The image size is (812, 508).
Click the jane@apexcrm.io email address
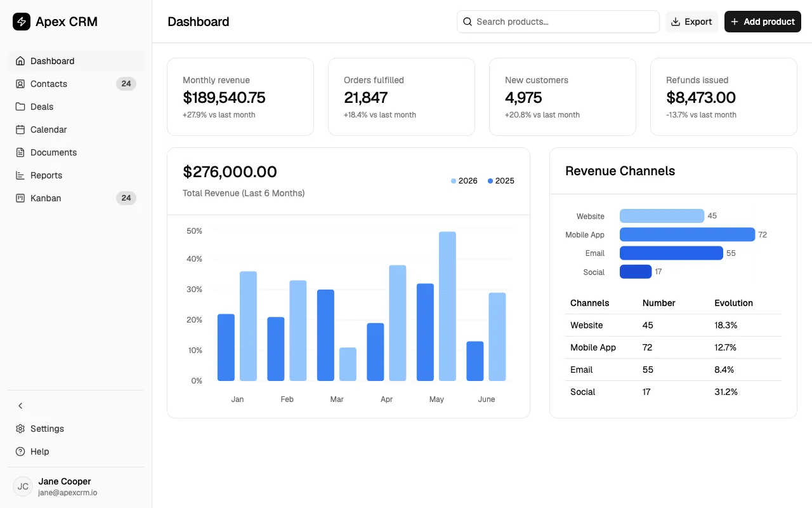(x=67, y=493)
